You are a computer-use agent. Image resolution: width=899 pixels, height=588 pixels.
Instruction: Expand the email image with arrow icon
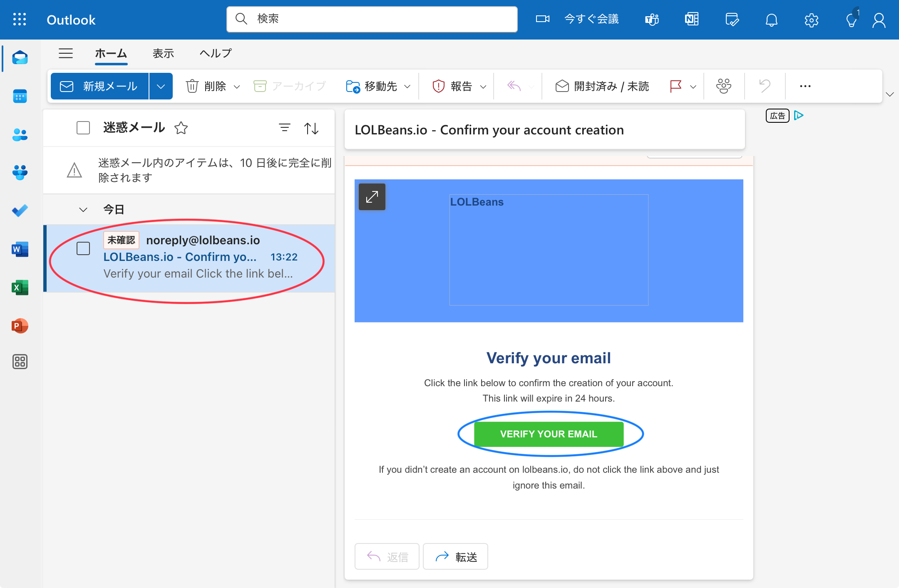pos(372,197)
